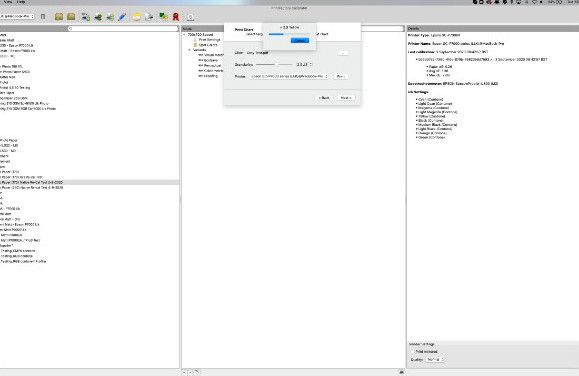Click the yellow note toolbar icon

click(136, 17)
